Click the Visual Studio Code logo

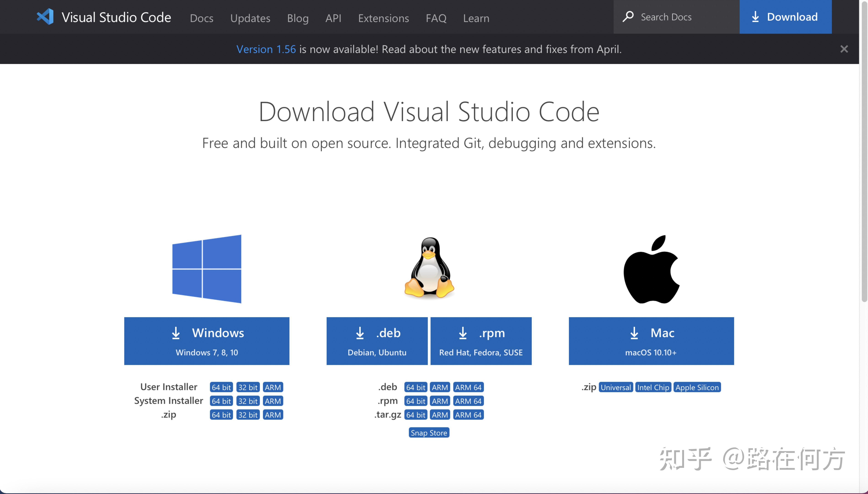click(x=45, y=17)
